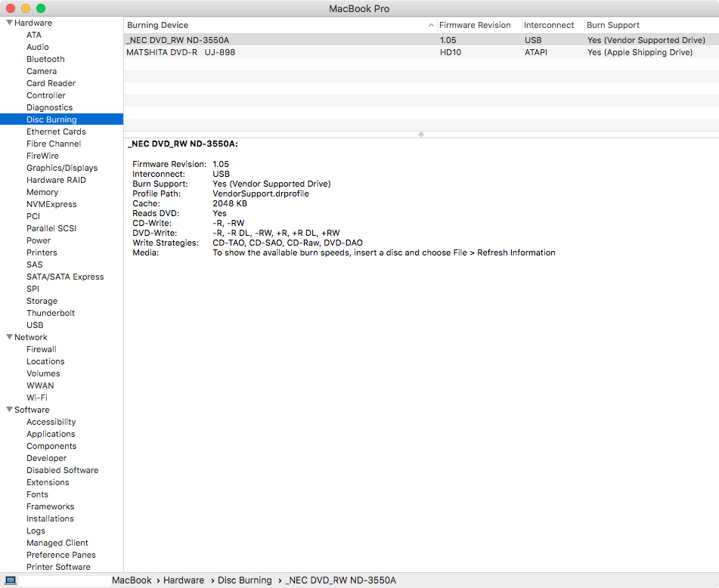Screen dimensions: 719x588
Task: Select Thunderbolt in the sidebar
Action: click(51, 313)
